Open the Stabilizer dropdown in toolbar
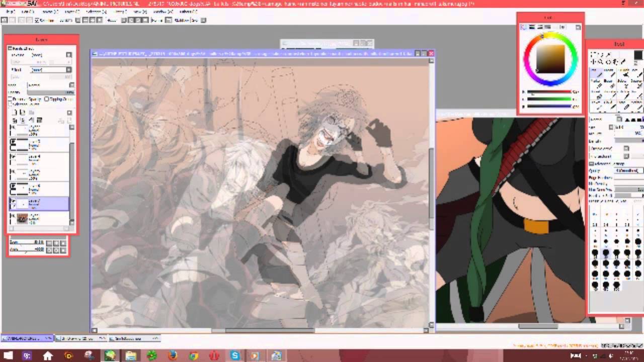 [x=202, y=20]
